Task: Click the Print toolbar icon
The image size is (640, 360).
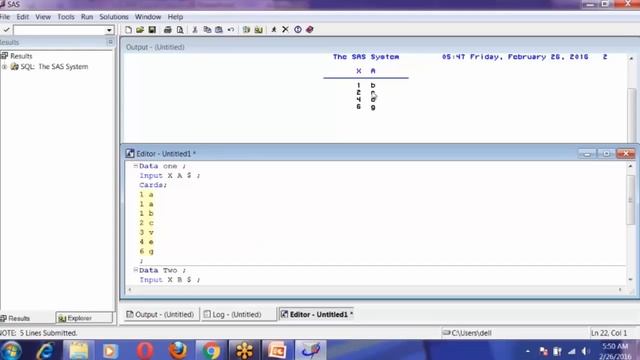Action: [167, 30]
